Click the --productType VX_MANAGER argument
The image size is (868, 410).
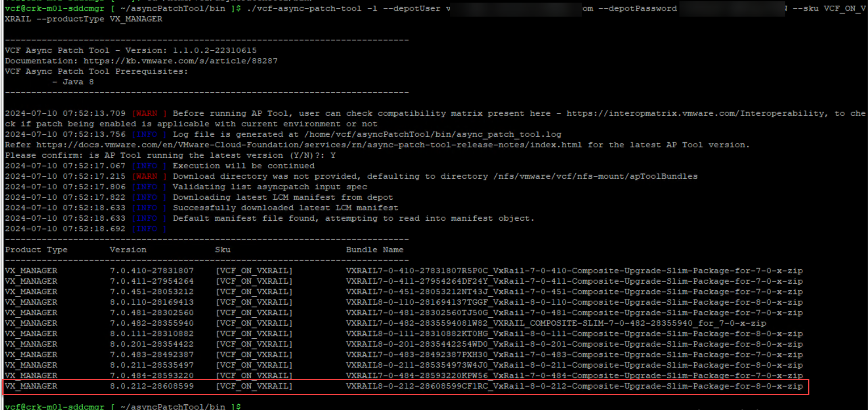point(99,19)
